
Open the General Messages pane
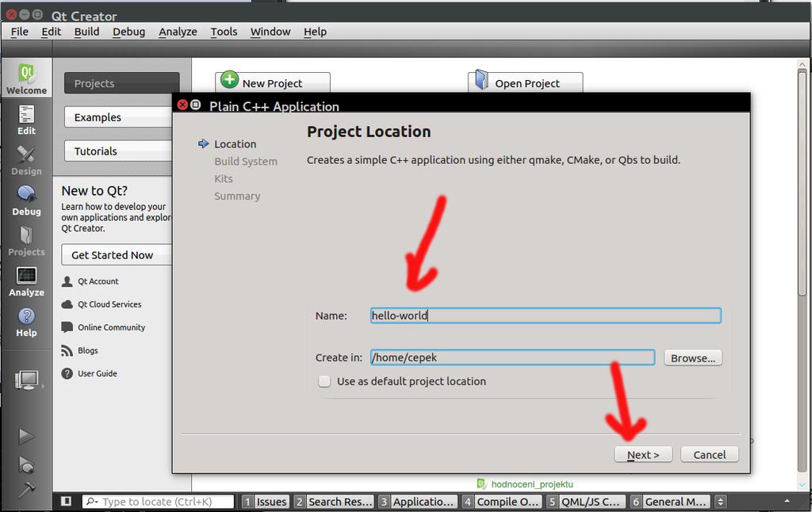tap(670, 501)
